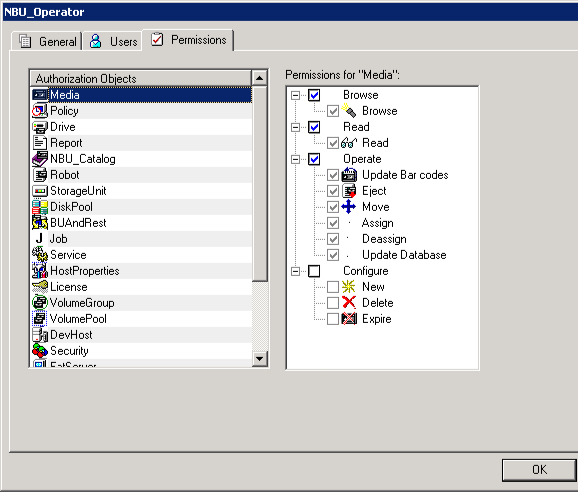The width and height of the screenshot is (578, 492).
Task: Switch to the General tab
Action: 46,41
